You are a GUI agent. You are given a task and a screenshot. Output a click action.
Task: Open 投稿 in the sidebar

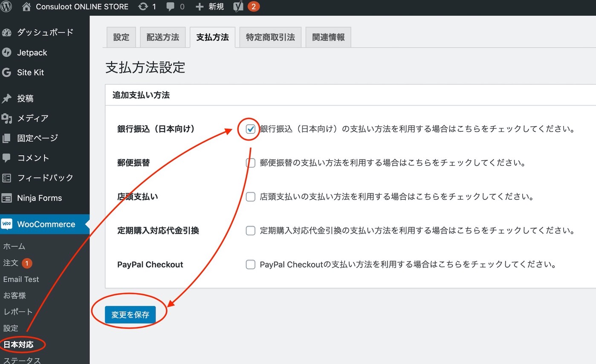25,98
